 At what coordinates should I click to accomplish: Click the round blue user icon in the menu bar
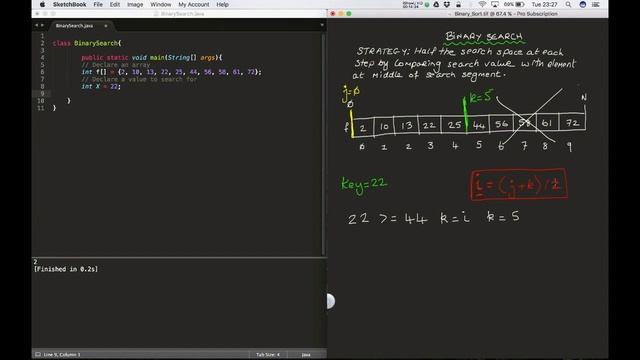[x=582, y=4]
